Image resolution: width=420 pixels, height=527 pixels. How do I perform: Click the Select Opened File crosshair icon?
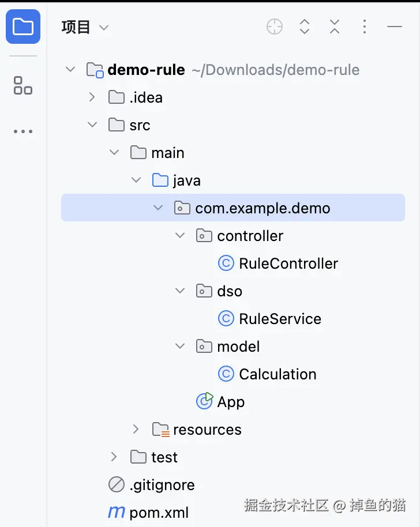[275, 27]
